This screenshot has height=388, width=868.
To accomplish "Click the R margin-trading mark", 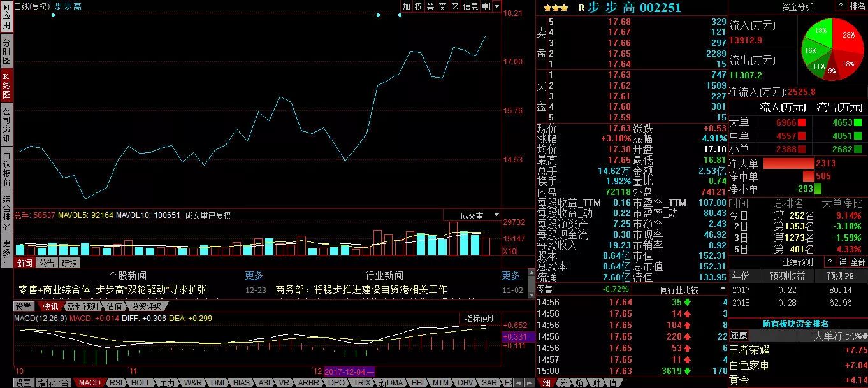I will [x=581, y=8].
